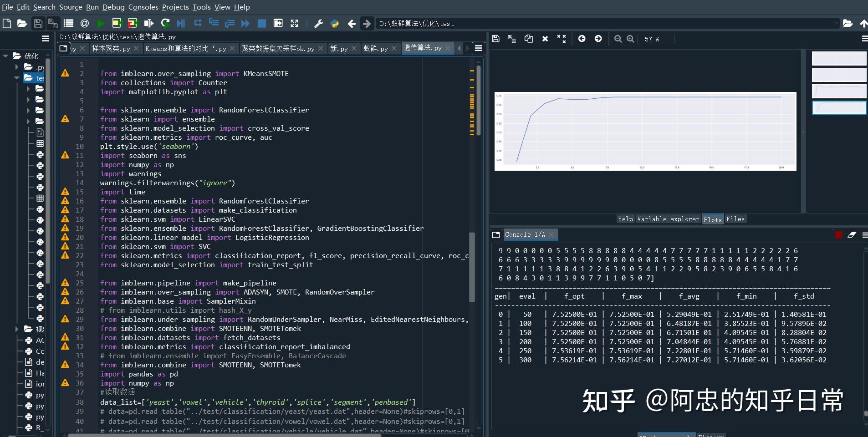Zoom in on the plot with the magnifier plus icon
The height and width of the screenshot is (437, 868).
[x=630, y=39]
